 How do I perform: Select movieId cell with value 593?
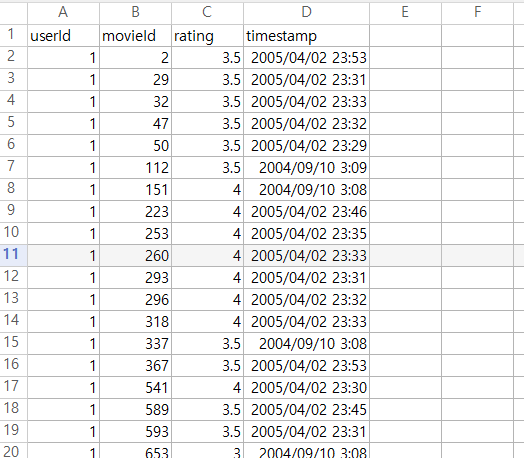[x=135, y=431]
